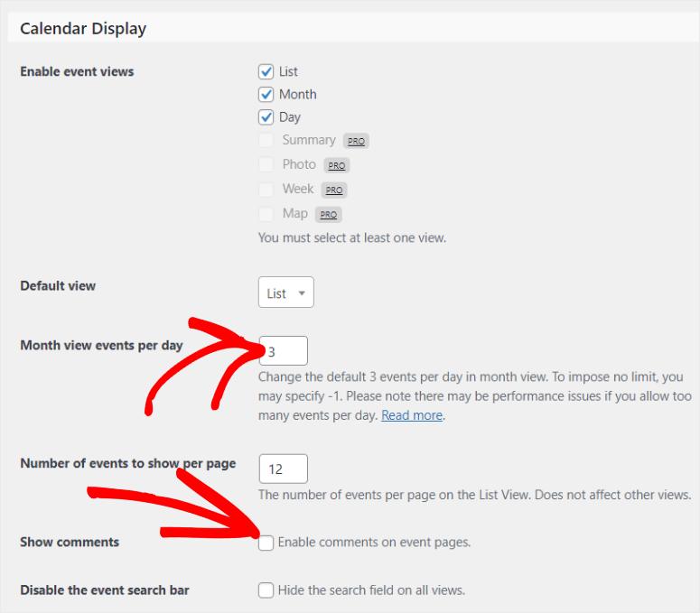Click Number of events to show per page label
The width and height of the screenshot is (700, 613).
point(127,463)
